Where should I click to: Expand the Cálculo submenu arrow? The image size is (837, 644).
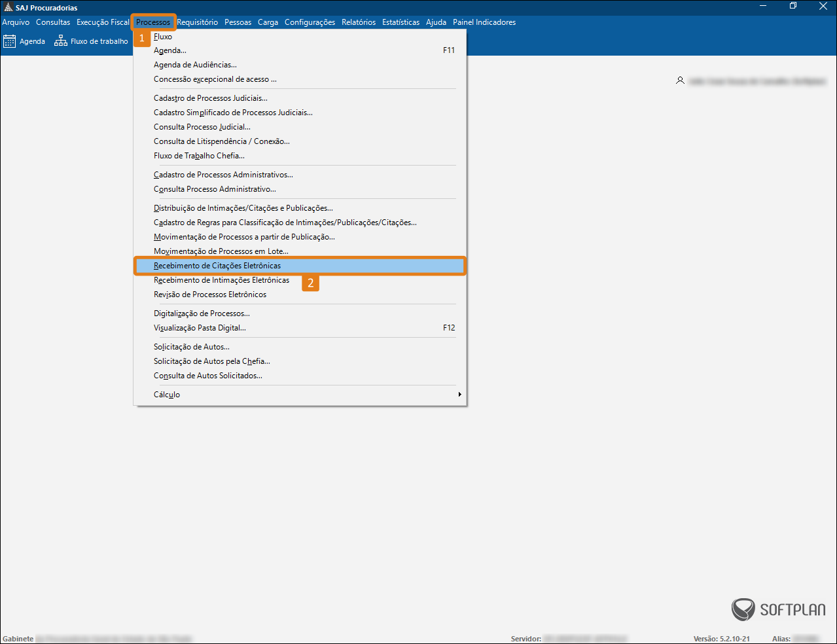click(459, 395)
